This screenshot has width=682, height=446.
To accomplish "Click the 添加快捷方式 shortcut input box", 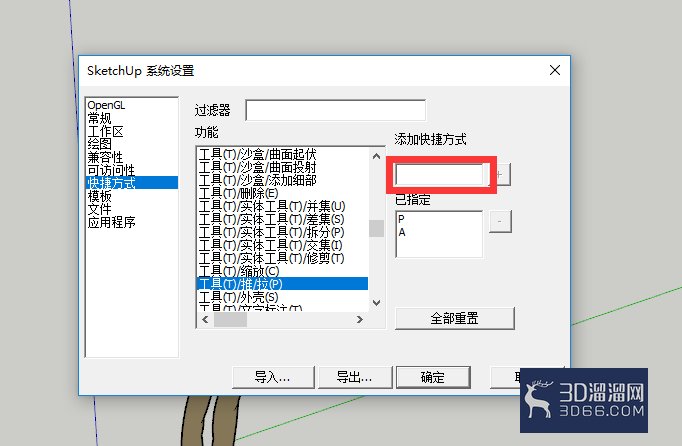I will pos(439,175).
